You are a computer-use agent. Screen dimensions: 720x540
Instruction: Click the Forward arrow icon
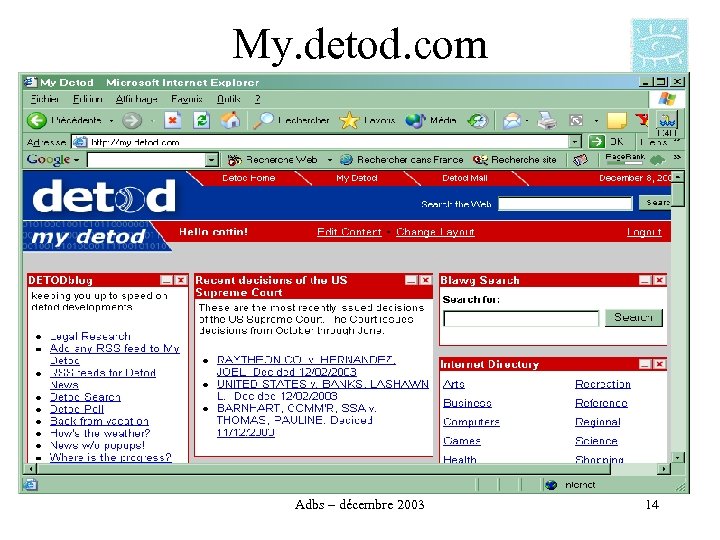click(132, 120)
